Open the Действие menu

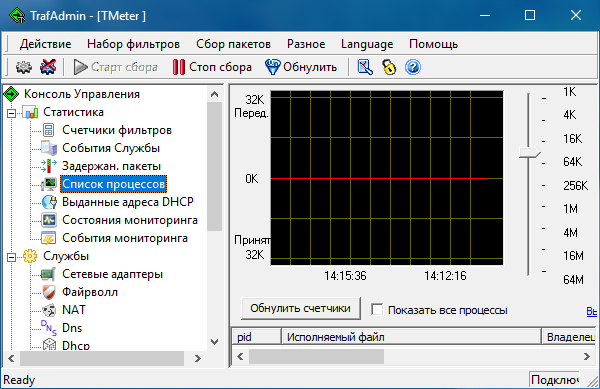point(45,44)
